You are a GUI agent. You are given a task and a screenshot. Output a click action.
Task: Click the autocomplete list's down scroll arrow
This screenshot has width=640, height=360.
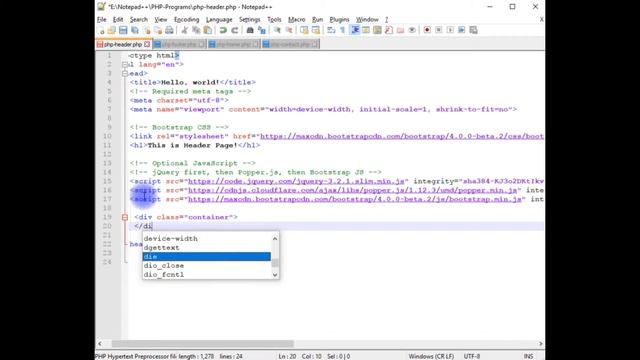275,275
